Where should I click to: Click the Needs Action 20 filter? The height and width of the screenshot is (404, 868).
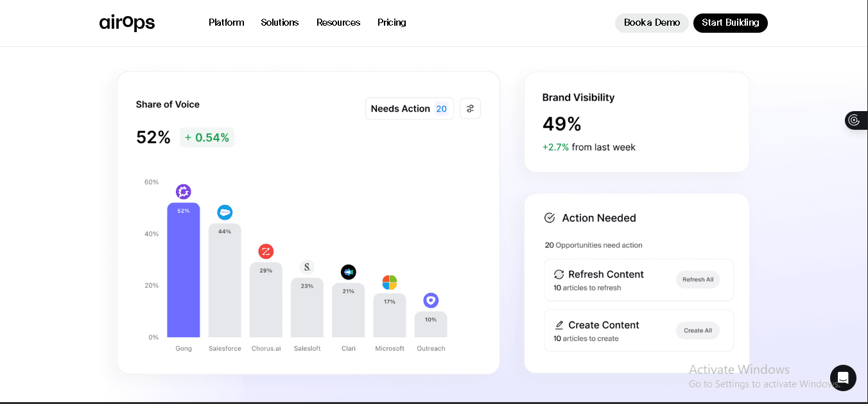click(x=409, y=109)
